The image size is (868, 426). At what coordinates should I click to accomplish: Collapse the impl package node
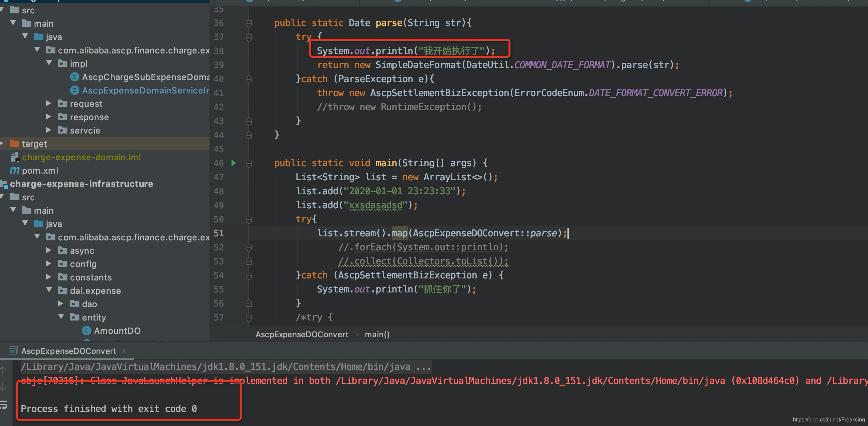point(49,63)
